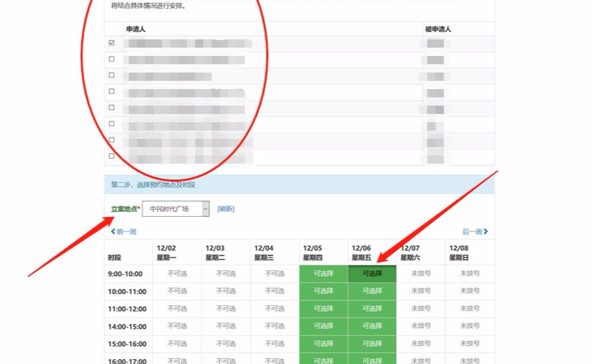Image resolution: width=592 pixels, height=364 pixels.
Task: Select 12/05 Thursday 9:00-10:00 slot
Action: click(x=323, y=274)
